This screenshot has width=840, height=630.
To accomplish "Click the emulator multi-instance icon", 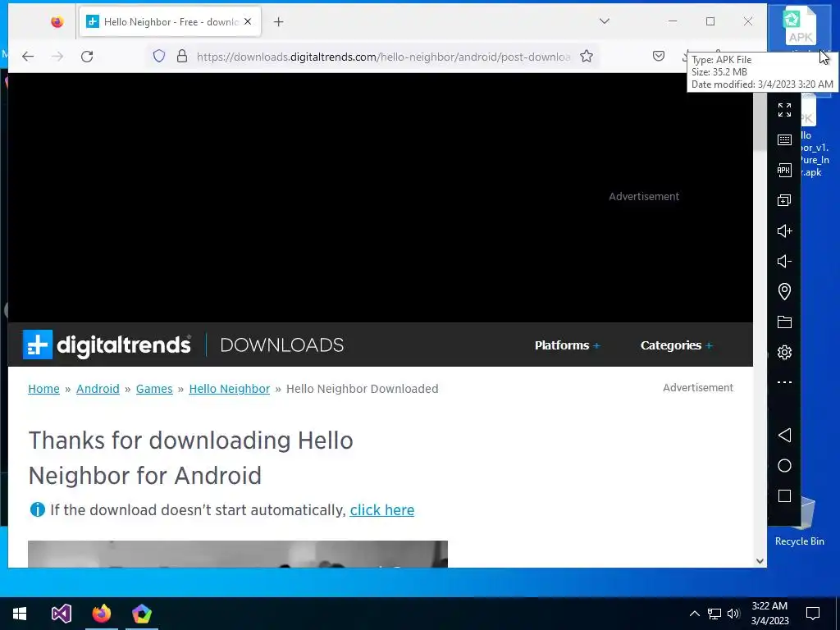I will point(784,200).
